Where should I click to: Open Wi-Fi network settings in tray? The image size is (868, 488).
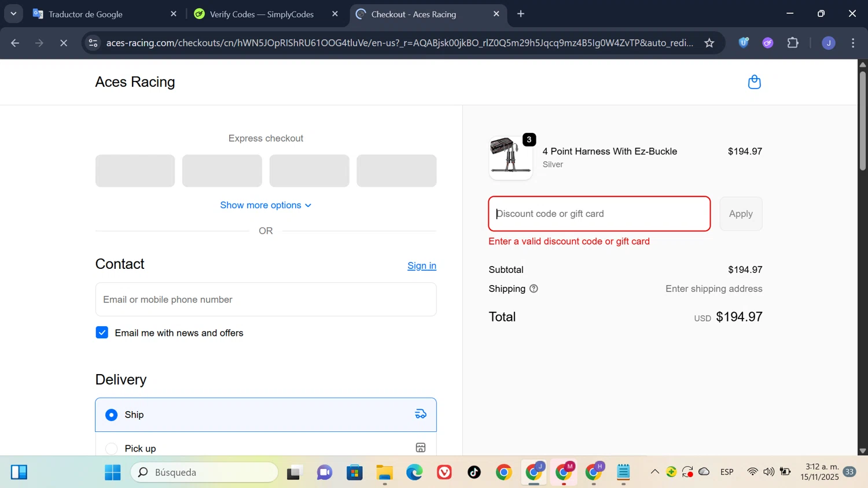pos(752,472)
